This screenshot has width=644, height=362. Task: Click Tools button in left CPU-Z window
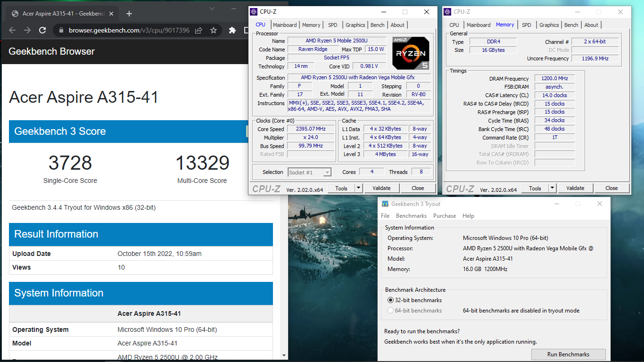(341, 188)
